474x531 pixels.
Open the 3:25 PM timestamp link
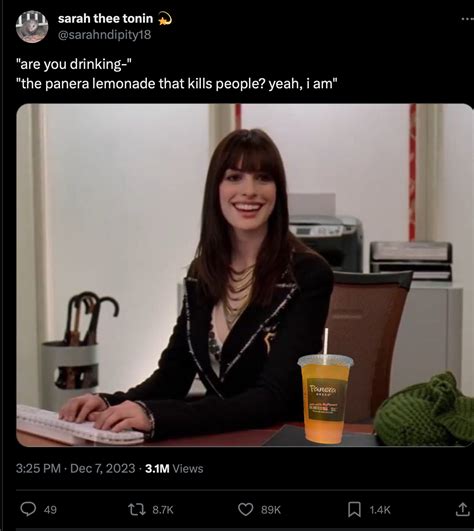[38, 469]
